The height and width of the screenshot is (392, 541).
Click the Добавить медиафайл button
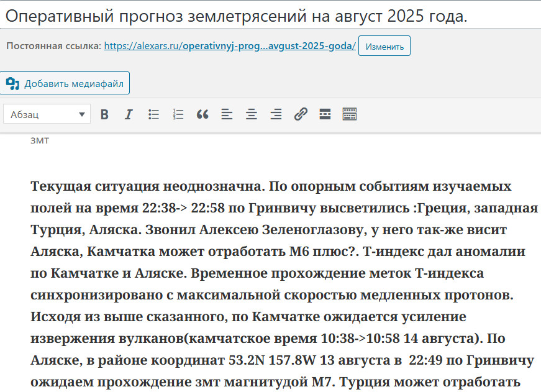(65, 83)
